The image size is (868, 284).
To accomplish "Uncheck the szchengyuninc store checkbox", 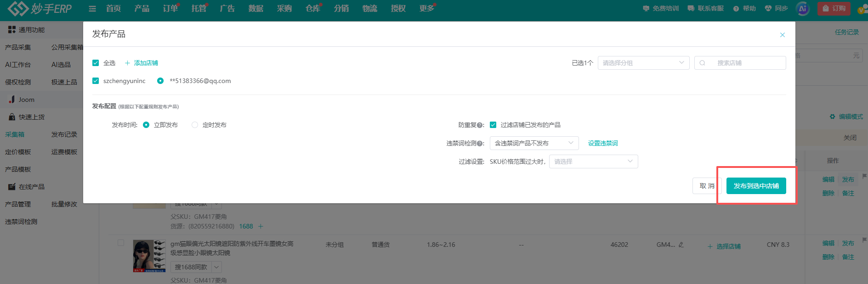I will [96, 81].
